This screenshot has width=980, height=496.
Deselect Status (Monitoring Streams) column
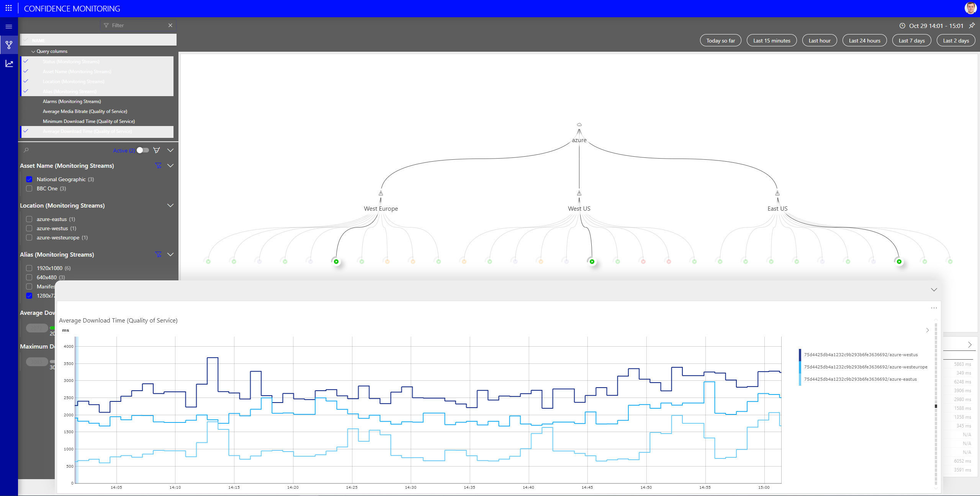pyautogui.click(x=97, y=61)
